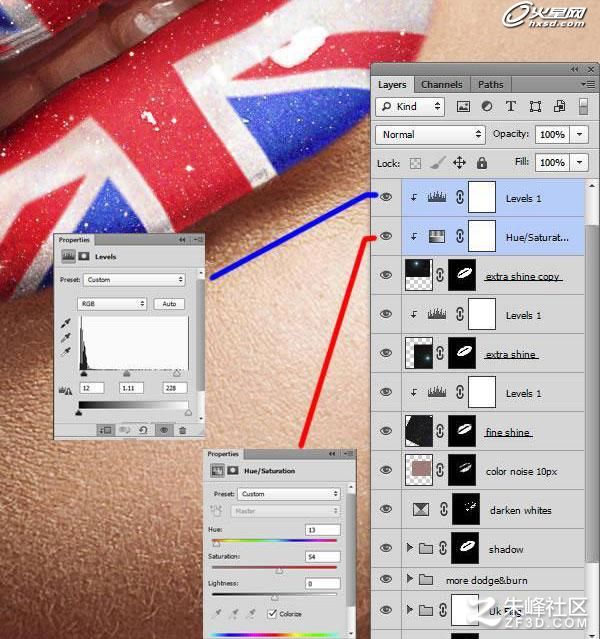The width and height of the screenshot is (600, 639).
Task: Expand the more dodge&burn group
Action: pyautogui.click(x=410, y=578)
